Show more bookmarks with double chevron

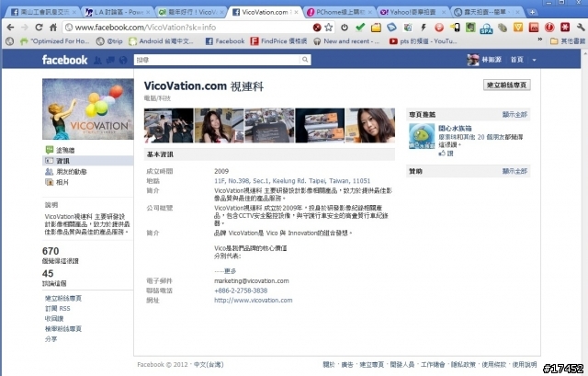pos(540,39)
